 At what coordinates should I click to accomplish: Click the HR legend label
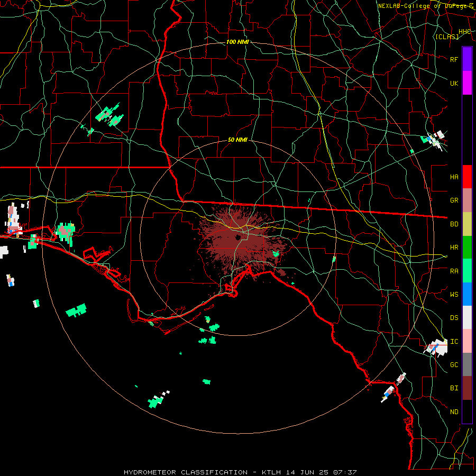tap(454, 248)
